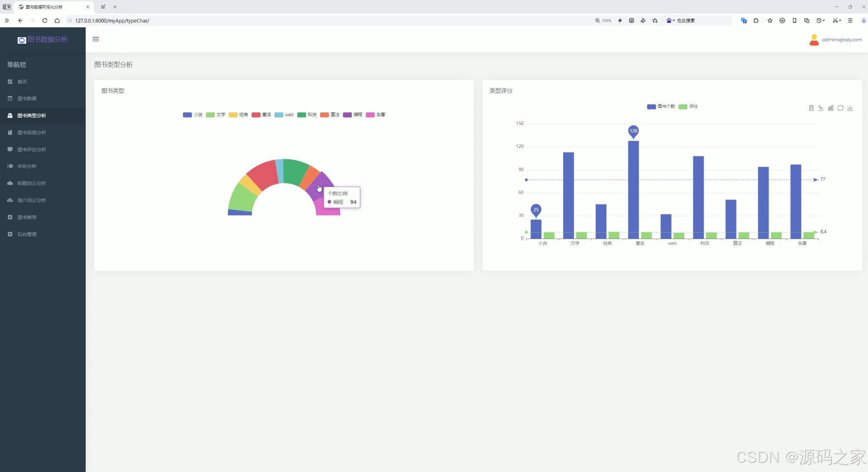
Task: Save chart as image download icon
Action: [x=850, y=108]
